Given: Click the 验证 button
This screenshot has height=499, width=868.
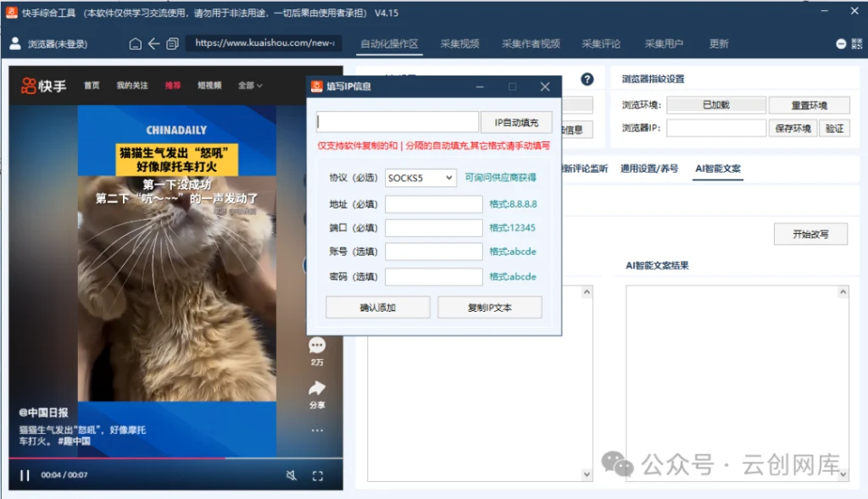Looking at the screenshot, I should tap(834, 128).
